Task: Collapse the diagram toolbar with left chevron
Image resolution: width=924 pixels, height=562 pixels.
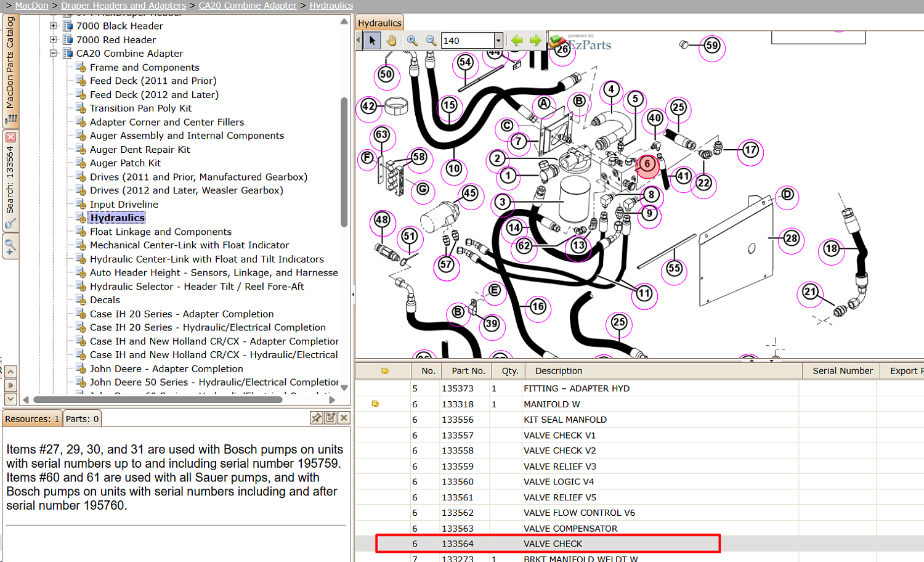Action: click(359, 41)
